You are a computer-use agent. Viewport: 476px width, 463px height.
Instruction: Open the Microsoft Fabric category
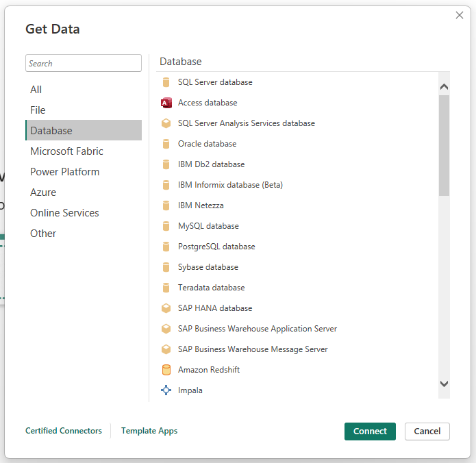click(84, 151)
